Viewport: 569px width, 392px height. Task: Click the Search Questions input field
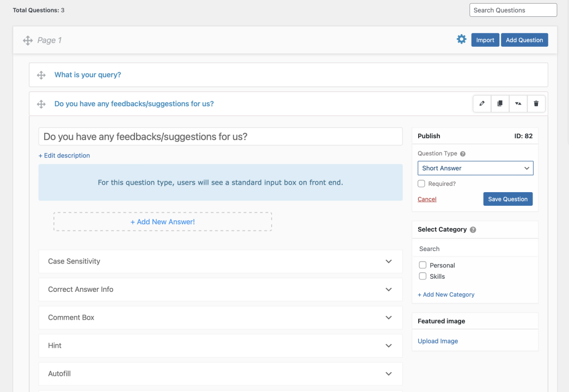click(x=512, y=10)
